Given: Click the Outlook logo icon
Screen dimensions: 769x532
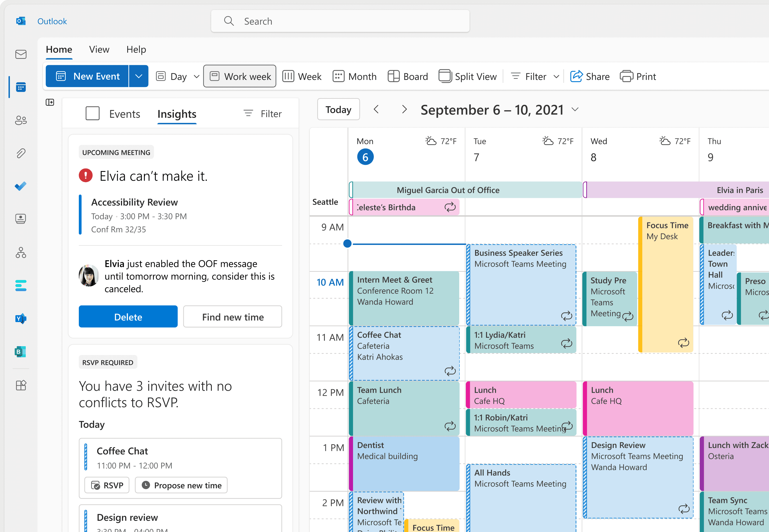Looking at the screenshot, I should click(x=21, y=21).
